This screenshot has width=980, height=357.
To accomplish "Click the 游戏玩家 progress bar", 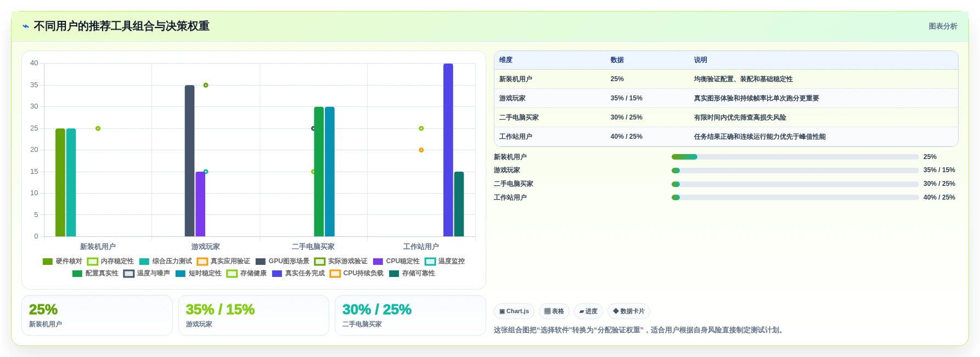I will click(x=795, y=171).
